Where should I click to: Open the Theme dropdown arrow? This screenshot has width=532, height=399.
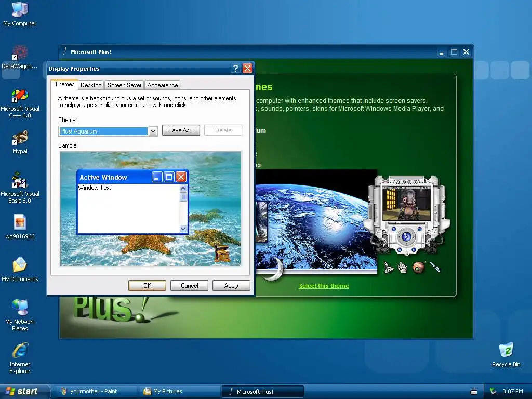[153, 131]
